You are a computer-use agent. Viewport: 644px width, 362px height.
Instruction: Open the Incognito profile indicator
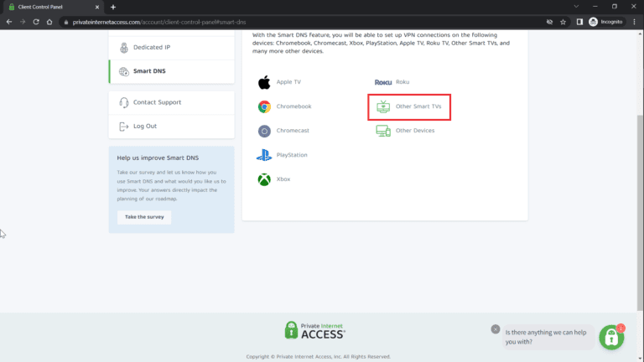click(605, 21)
